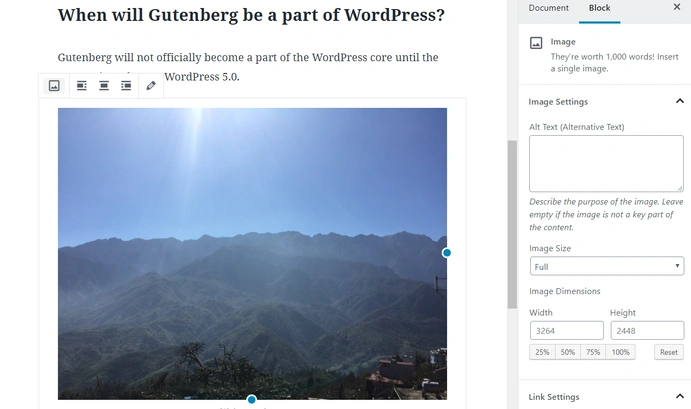Image resolution: width=691 pixels, height=409 pixels.
Task: Click the bottom resize handle on image
Action: point(252,399)
